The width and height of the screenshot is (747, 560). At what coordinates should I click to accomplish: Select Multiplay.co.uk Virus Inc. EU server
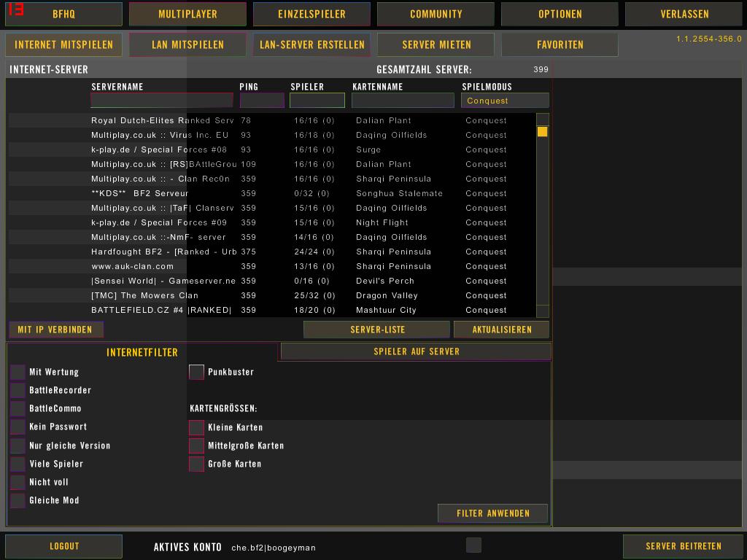point(271,135)
